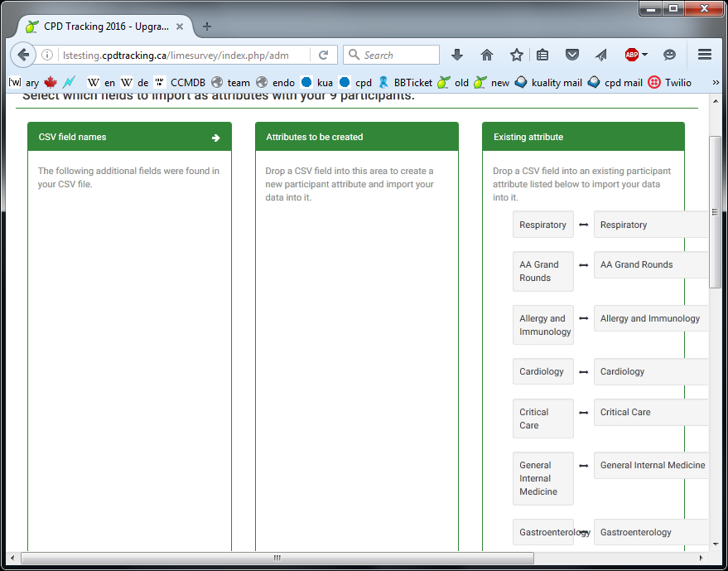Select the left Cardiology attribute box

[x=542, y=371]
